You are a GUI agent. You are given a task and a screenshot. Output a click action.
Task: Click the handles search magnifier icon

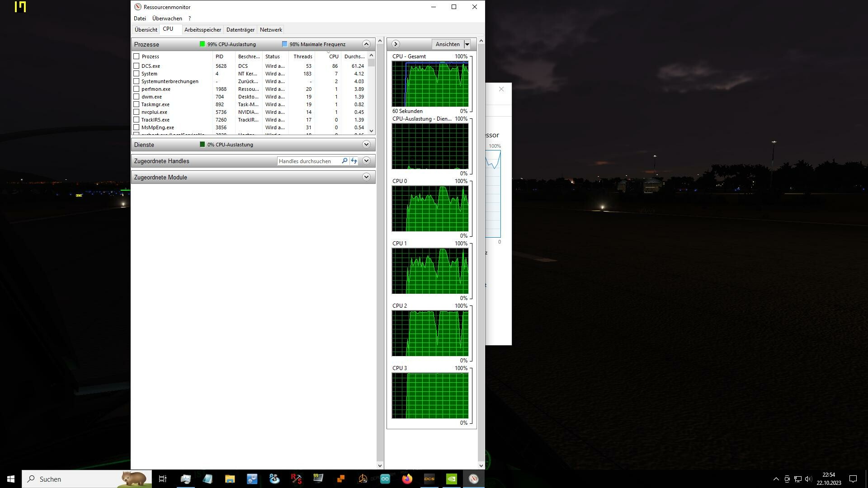344,161
